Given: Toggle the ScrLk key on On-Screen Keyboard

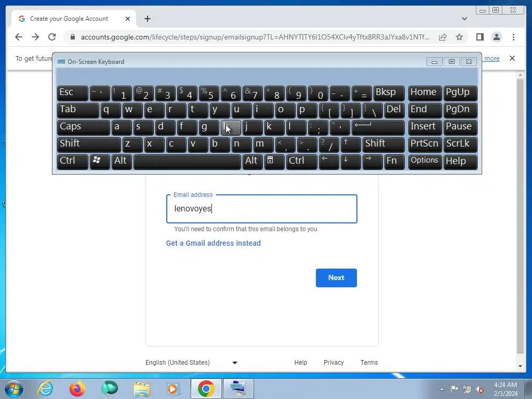Looking at the screenshot, I should (460, 144).
